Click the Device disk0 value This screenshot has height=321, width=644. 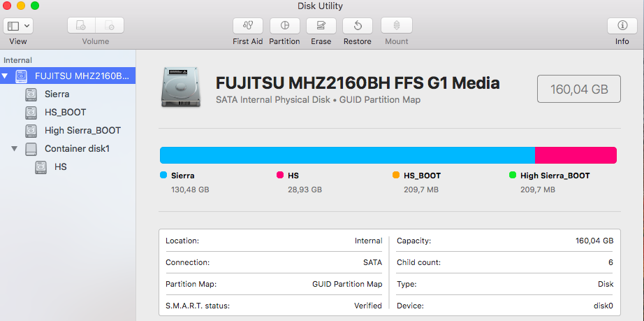tap(603, 306)
